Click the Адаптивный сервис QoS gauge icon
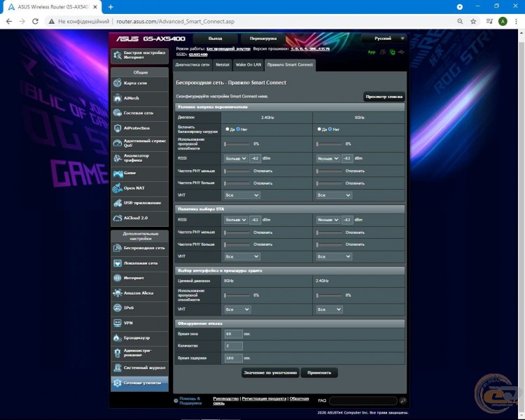Image resolution: width=525 pixels, height=420 pixels. 117,143
